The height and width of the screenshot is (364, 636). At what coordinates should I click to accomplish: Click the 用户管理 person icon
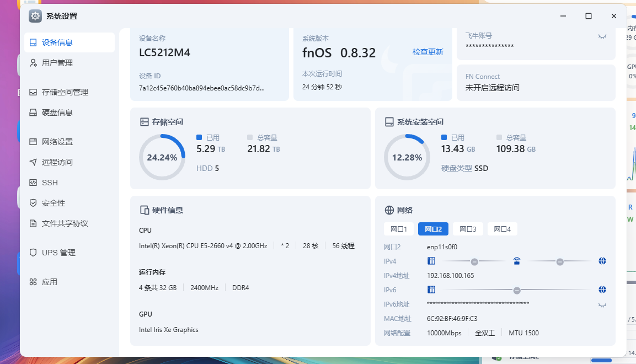click(33, 63)
